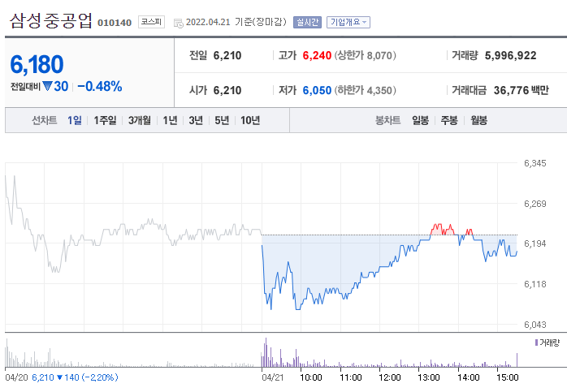Click the 코스피 market badge
This screenshot has height=392, width=567.
[x=151, y=22]
